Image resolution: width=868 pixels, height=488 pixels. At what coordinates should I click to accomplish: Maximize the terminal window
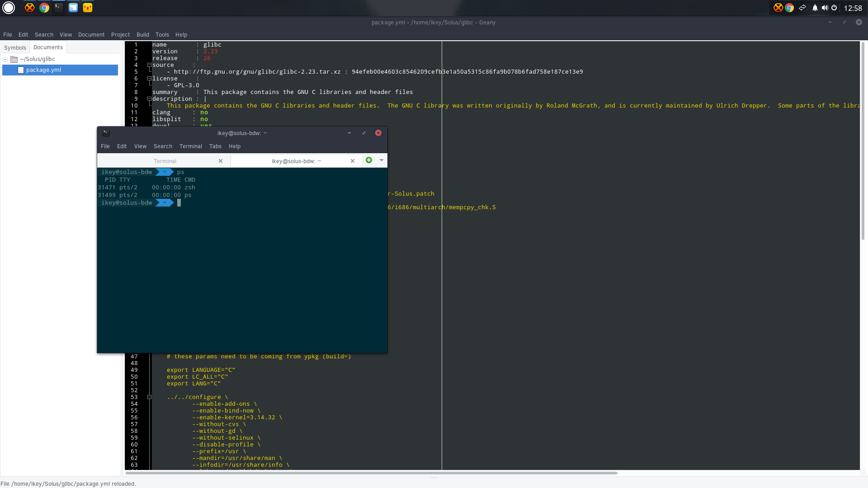click(x=364, y=133)
